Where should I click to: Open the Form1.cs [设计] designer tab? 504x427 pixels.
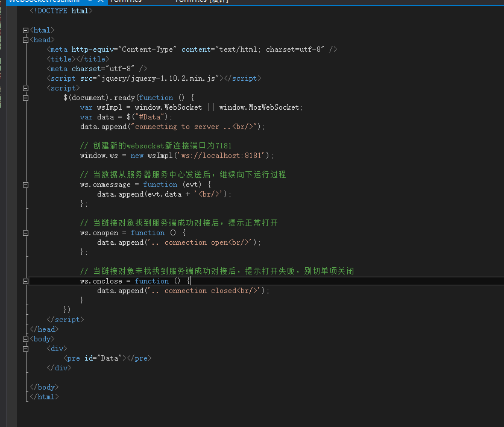pyautogui.click(x=201, y=2)
